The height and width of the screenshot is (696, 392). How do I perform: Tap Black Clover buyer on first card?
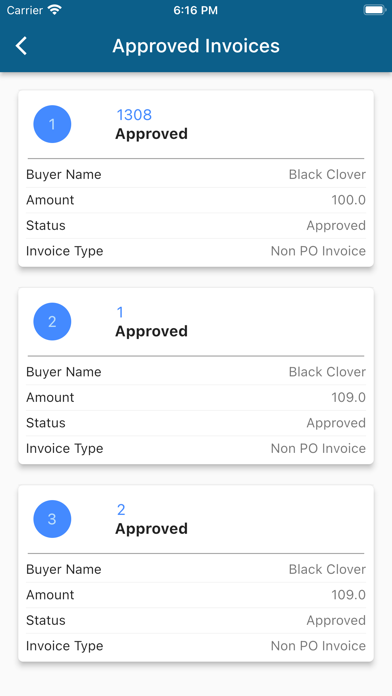pos(327,174)
